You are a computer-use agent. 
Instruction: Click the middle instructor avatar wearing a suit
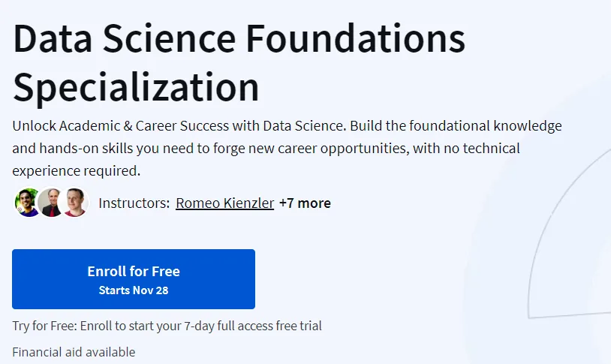50,203
